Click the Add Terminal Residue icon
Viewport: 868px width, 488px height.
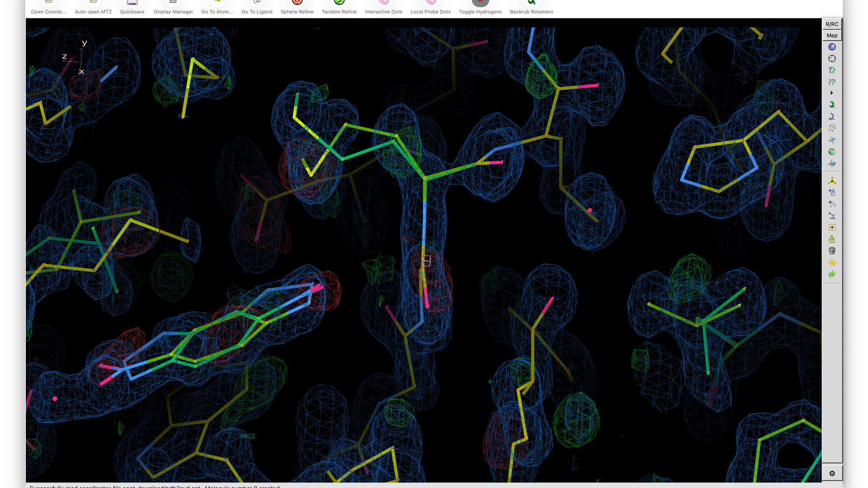coord(832,204)
